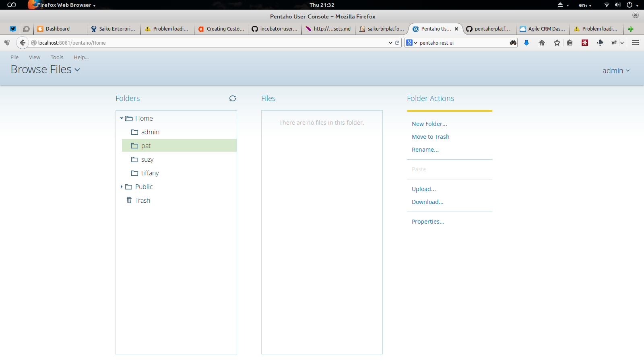Open the Browse Files perspective dropdown
The height and width of the screenshot is (362, 644).
45,70
